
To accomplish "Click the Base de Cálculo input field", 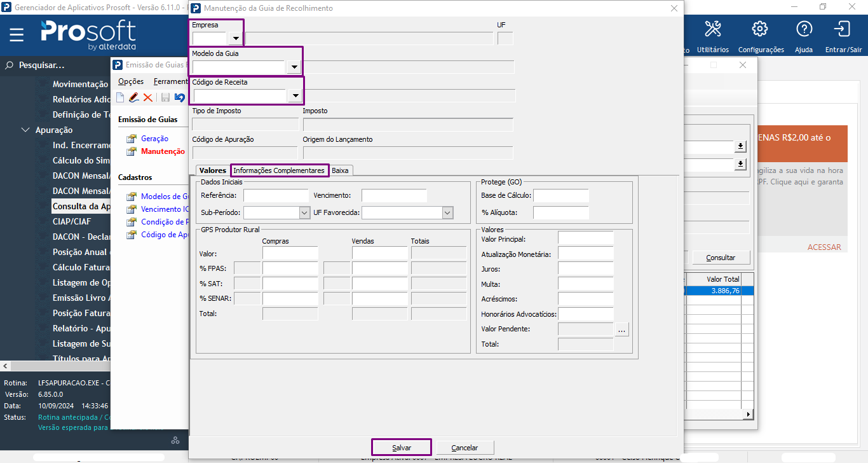I will [x=561, y=196].
